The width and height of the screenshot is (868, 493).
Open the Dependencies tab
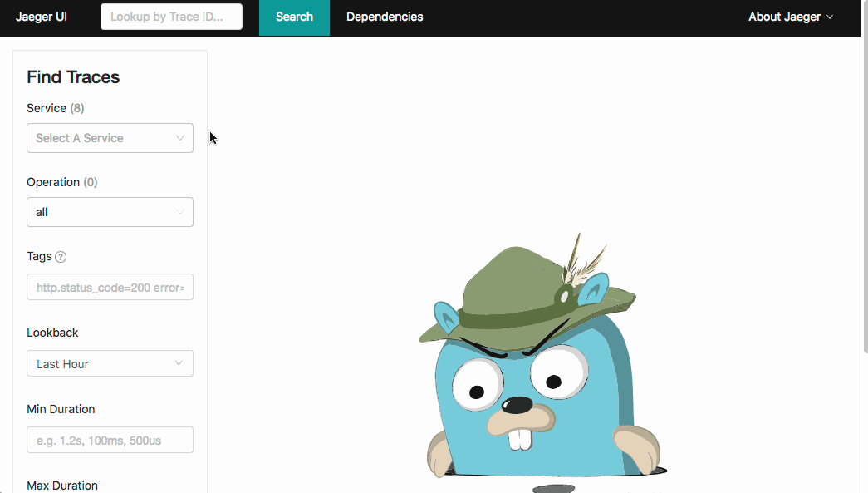coord(385,17)
